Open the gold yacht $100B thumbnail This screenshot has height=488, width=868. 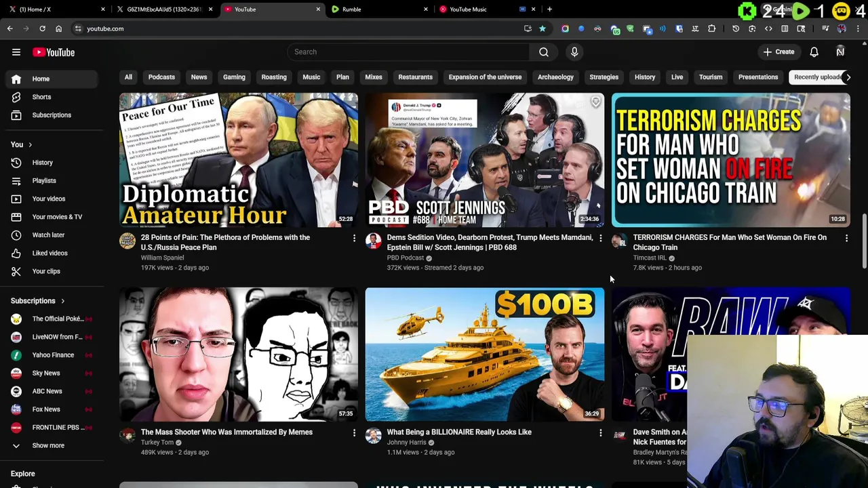(485, 354)
